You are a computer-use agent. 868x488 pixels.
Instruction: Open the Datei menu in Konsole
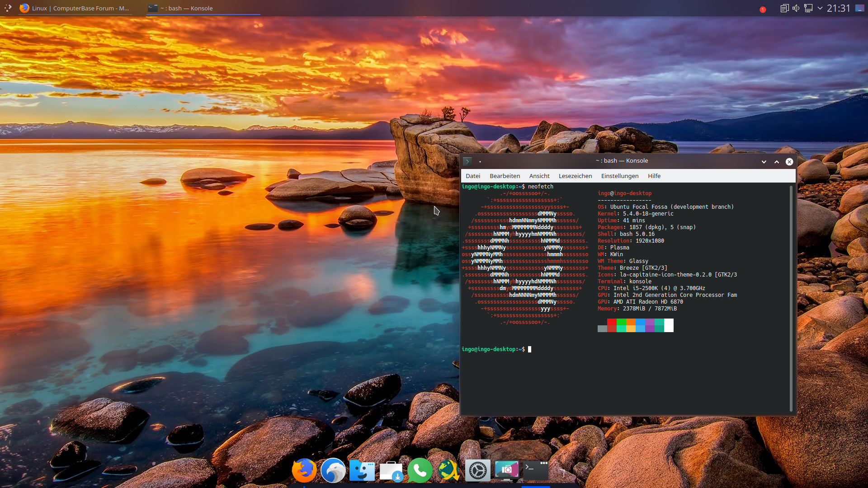tap(473, 176)
